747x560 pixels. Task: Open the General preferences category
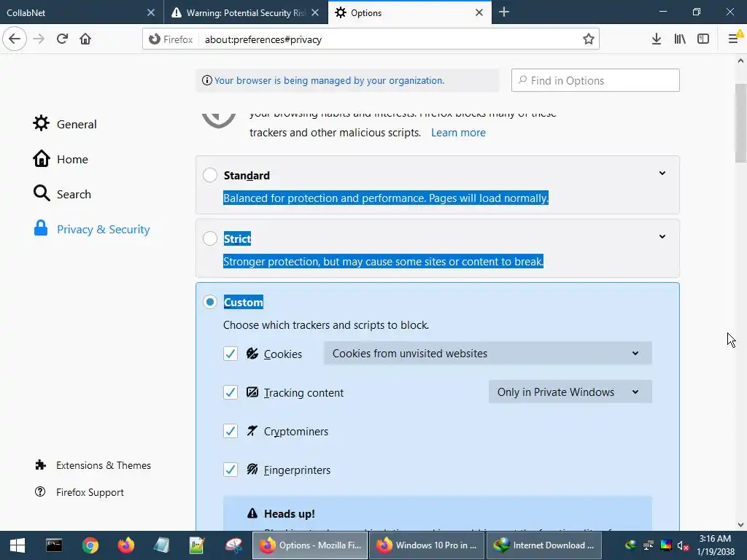coord(65,124)
